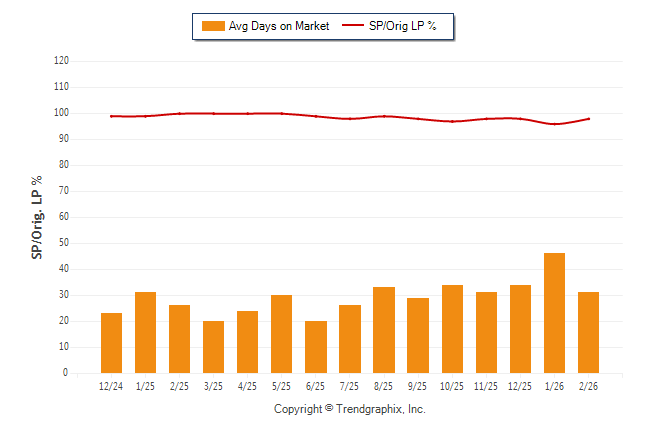
Task: Click the 120 label on the y-axis
Action: tap(61, 61)
